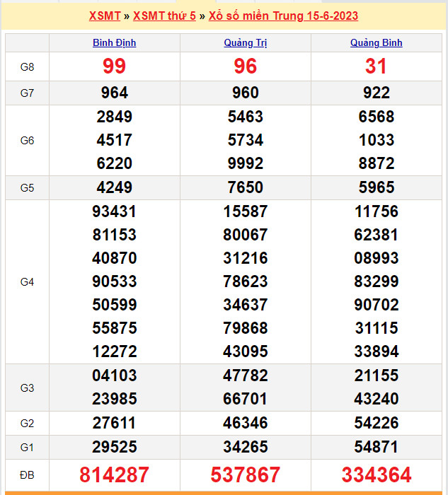Select the ĐB row label
448x495 pixels.
point(27,474)
